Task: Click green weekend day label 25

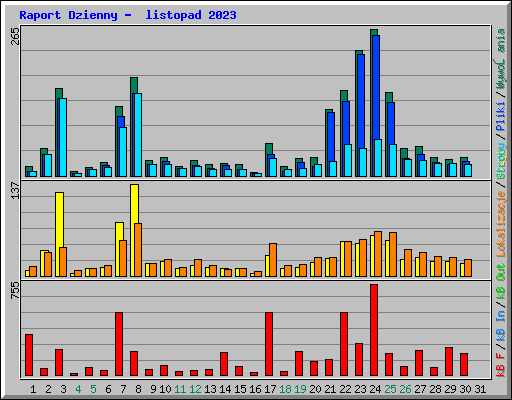Action: (390, 389)
